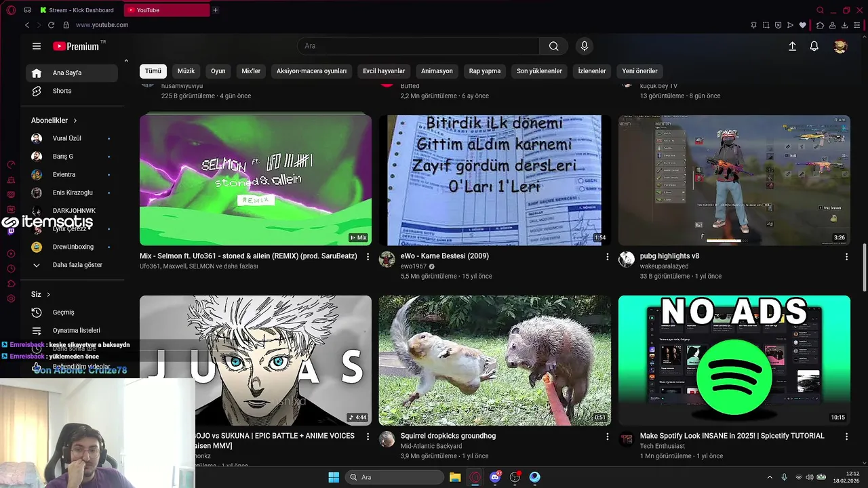Play the Squirrel dropkicks groundhog thumbnail
Image resolution: width=868 pixels, height=488 pixels.
pyautogui.click(x=494, y=361)
